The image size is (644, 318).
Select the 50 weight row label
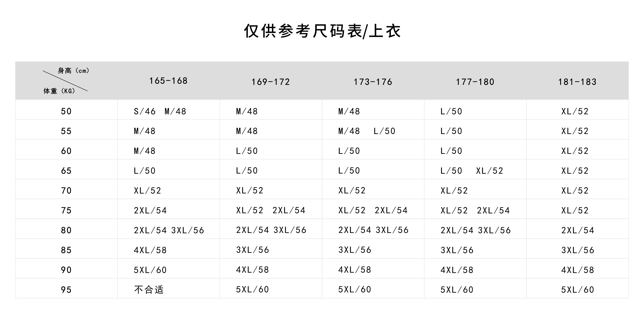(x=66, y=111)
